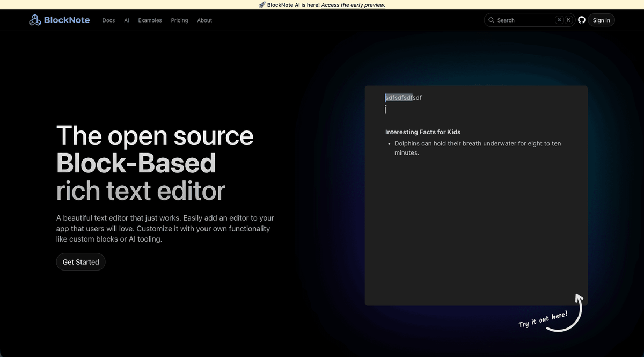This screenshot has height=357, width=644.
Task: Click the search magnifier icon
Action: point(491,20)
